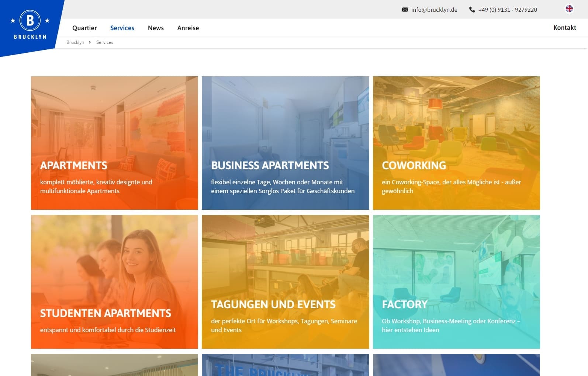Viewport: 588px width, 376px height.
Task: Click the Services breadcrumb entry
Action: (x=105, y=42)
